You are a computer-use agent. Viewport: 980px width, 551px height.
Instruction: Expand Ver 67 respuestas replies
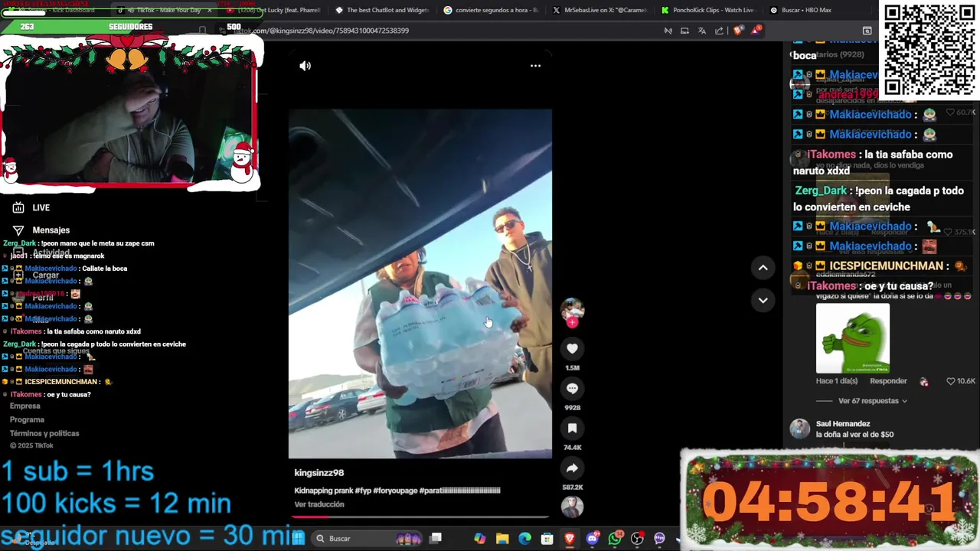click(x=873, y=401)
